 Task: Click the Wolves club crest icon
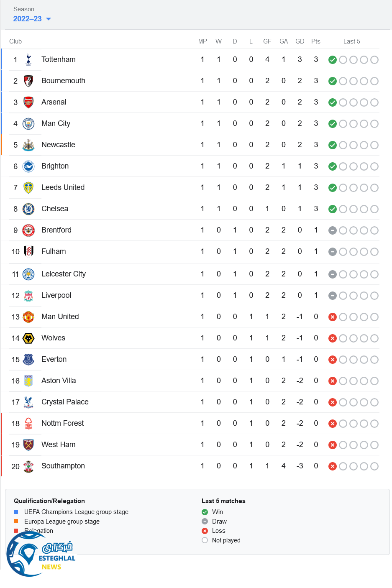[28, 338]
